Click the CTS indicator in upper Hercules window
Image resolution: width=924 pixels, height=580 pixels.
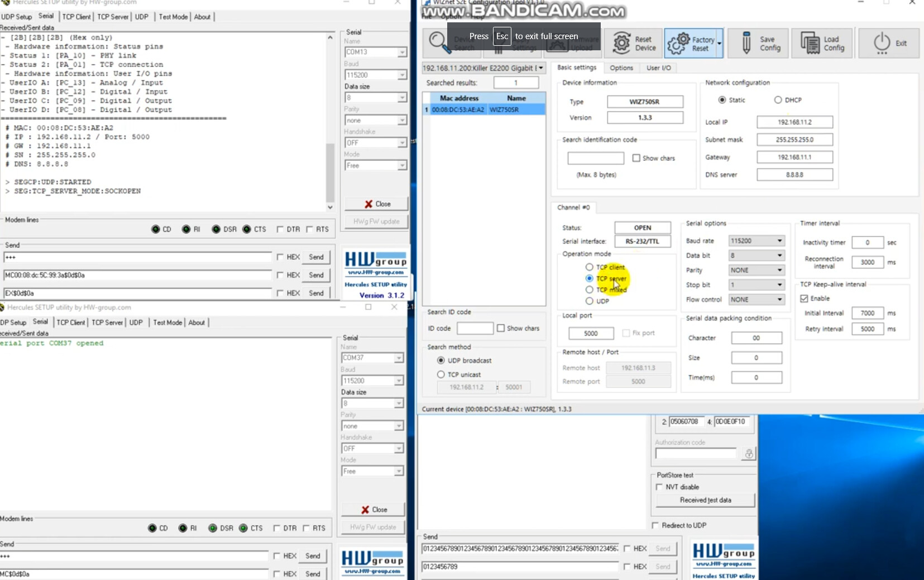tap(246, 229)
